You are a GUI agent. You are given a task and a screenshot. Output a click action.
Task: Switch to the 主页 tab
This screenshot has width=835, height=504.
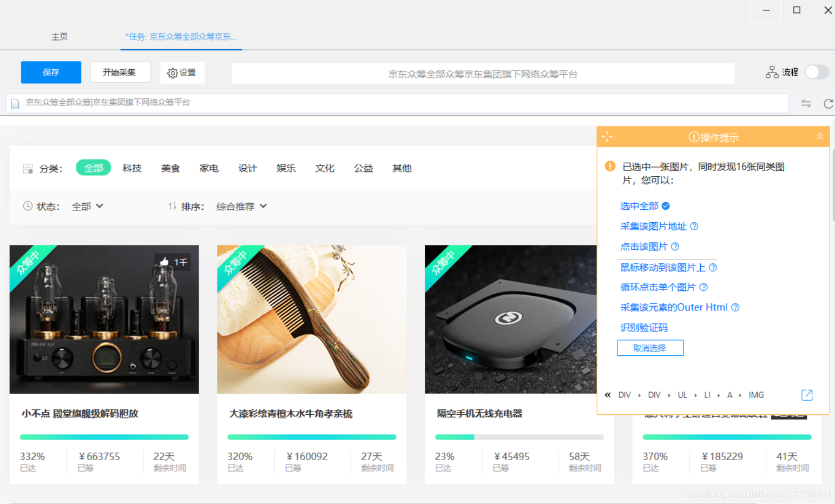click(x=60, y=36)
